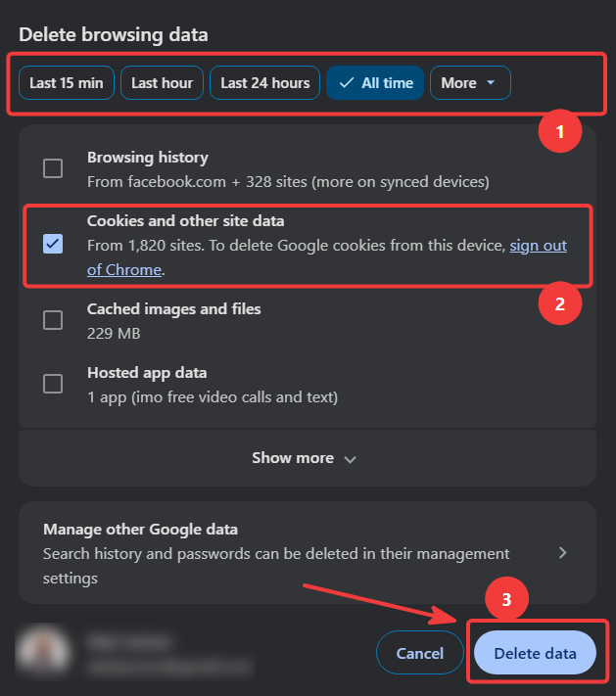Click the 'Hosted app data' label
This screenshot has width=616, height=696.
pos(147,373)
